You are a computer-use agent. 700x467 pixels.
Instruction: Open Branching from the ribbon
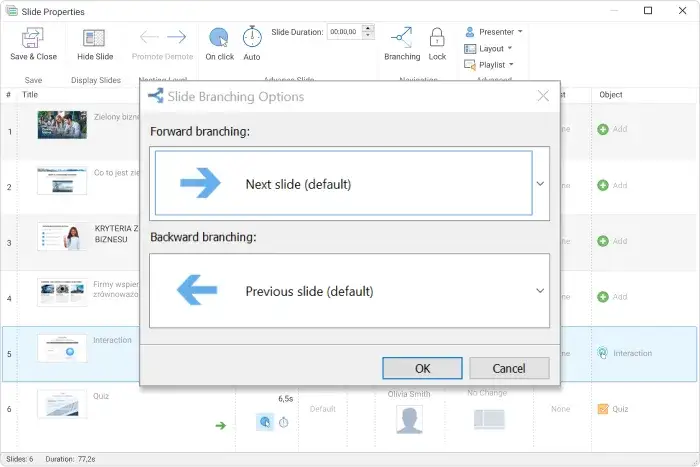coord(402,38)
